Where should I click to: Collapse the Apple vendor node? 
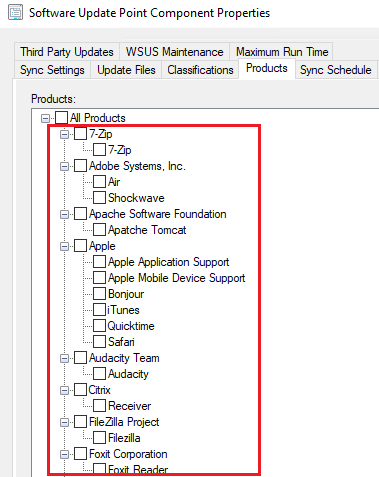[64, 246]
